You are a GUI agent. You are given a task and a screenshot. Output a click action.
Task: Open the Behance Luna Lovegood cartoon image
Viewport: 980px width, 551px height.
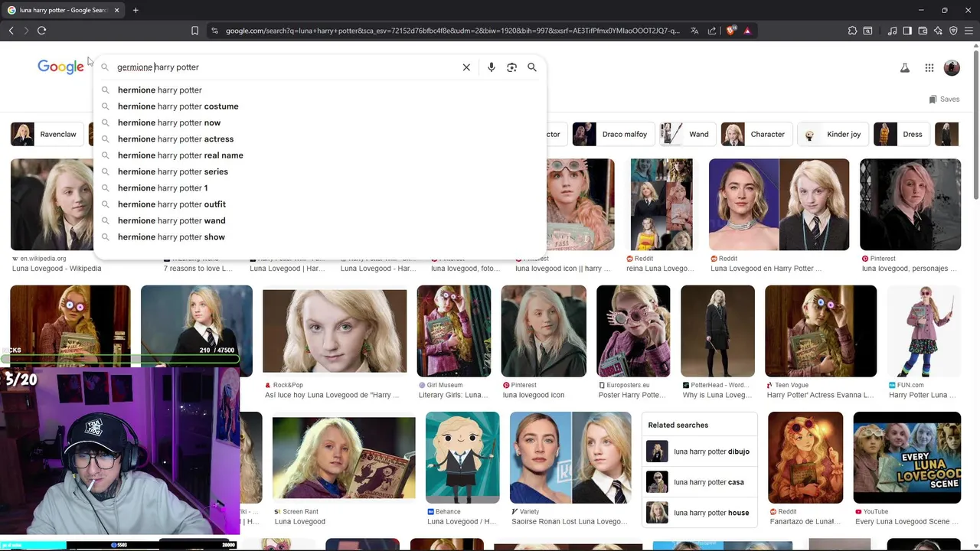point(462,458)
